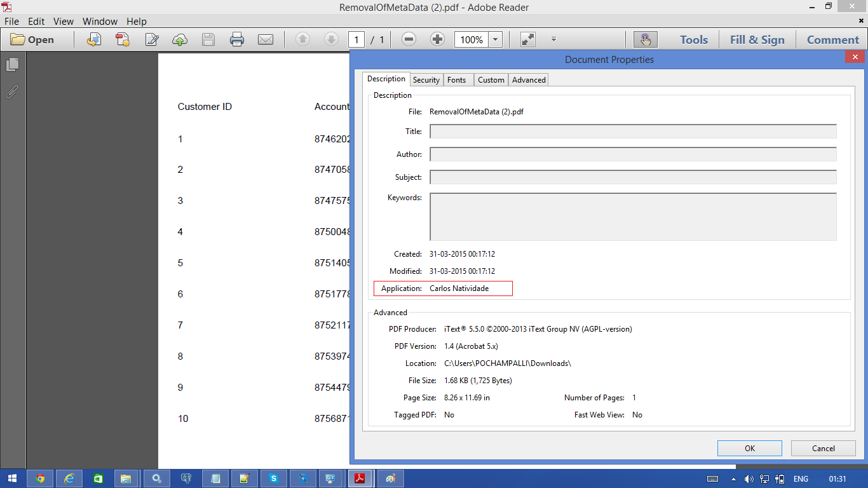Open the Help menu
The width and height of the screenshot is (868, 488).
(x=137, y=21)
